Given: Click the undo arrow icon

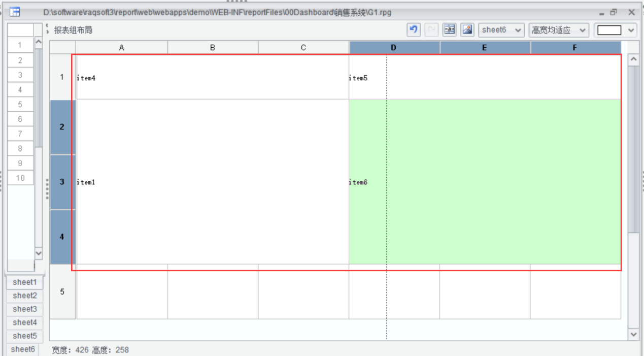Looking at the screenshot, I should pyautogui.click(x=414, y=29).
